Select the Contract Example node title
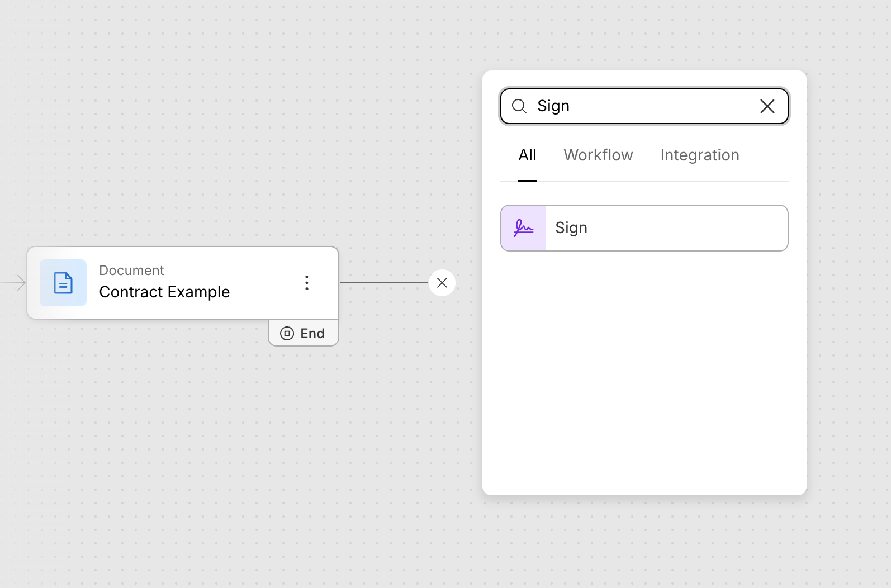The image size is (891, 588). pyautogui.click(x=164, y=292)
